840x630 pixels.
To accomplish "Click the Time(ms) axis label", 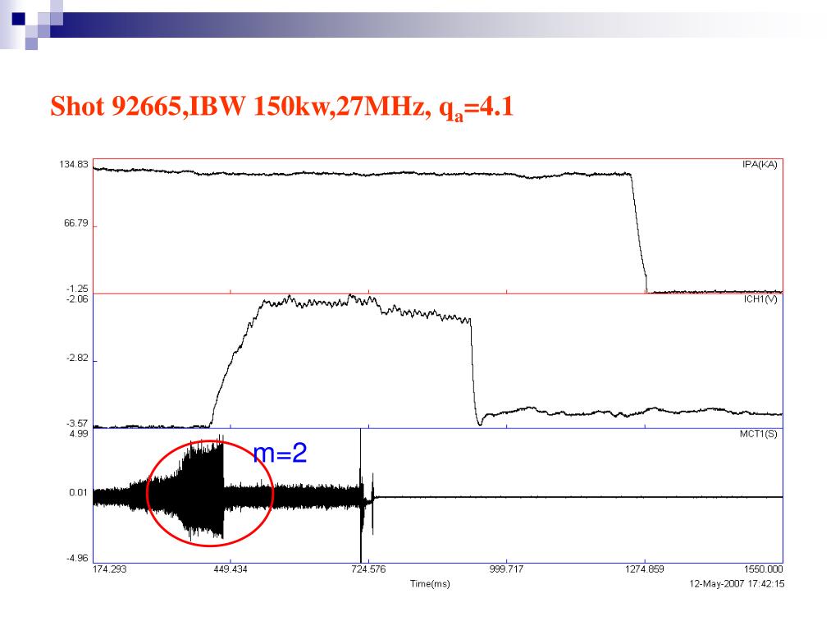I will click(430, 584).
